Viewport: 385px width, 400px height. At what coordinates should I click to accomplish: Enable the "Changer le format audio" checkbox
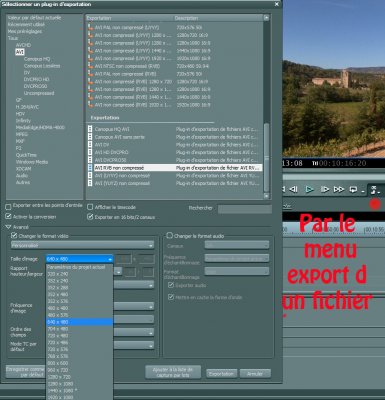[169, 236]
